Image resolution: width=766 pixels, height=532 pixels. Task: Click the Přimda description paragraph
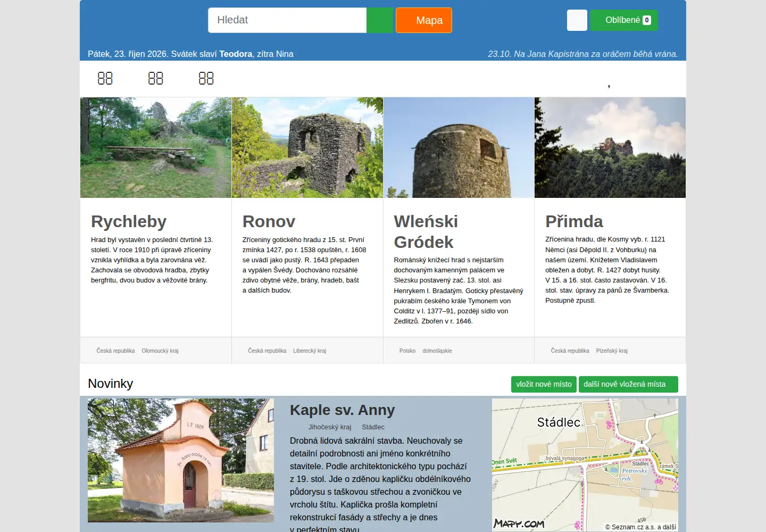pos(607,270)
